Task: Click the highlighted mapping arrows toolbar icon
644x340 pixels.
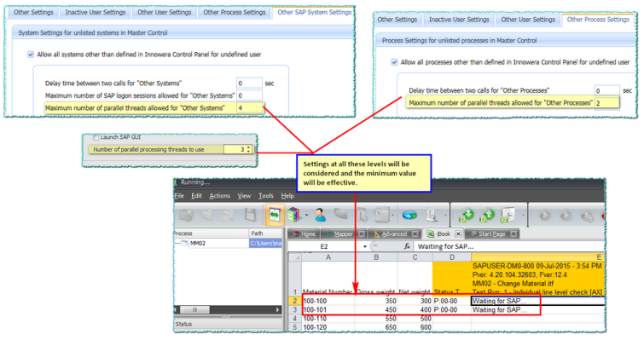Action: pyautogui.click(x=275, y=215)
